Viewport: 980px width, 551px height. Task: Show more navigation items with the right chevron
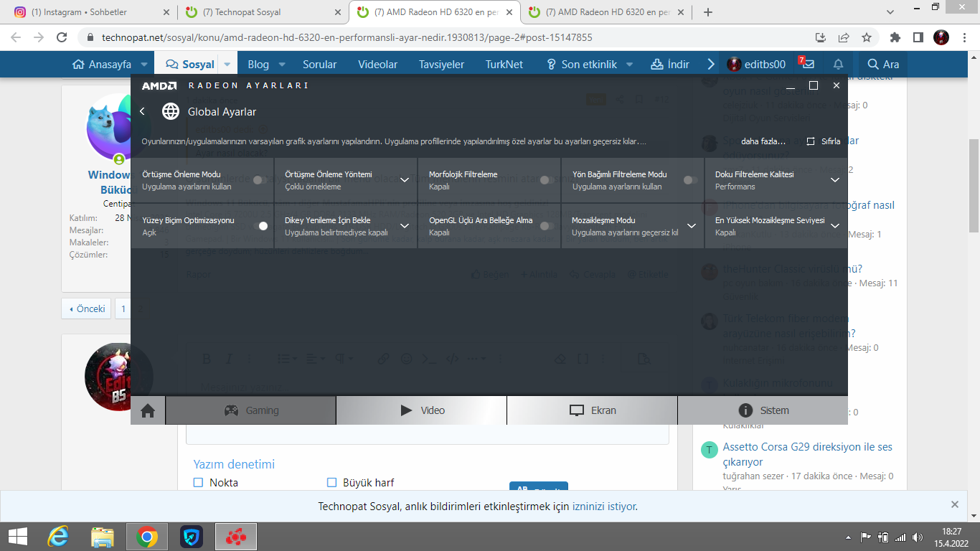pos(711,64)
